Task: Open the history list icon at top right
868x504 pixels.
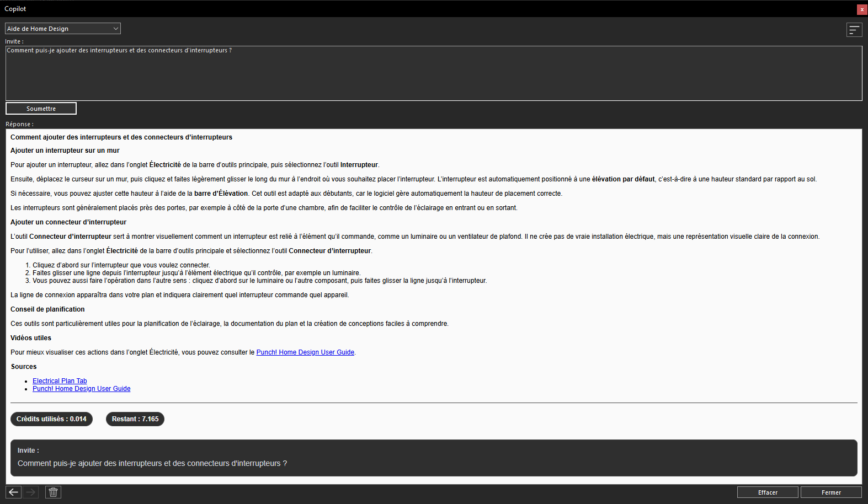Action: tap(854, 30)
